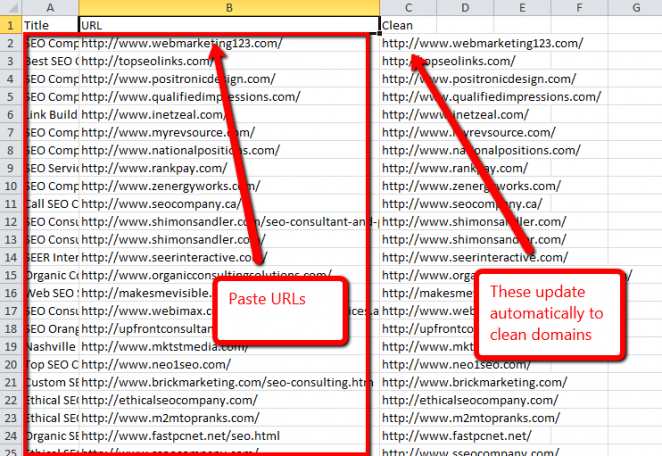
Task: Select column D header
Action: click(x=465, y=8)
